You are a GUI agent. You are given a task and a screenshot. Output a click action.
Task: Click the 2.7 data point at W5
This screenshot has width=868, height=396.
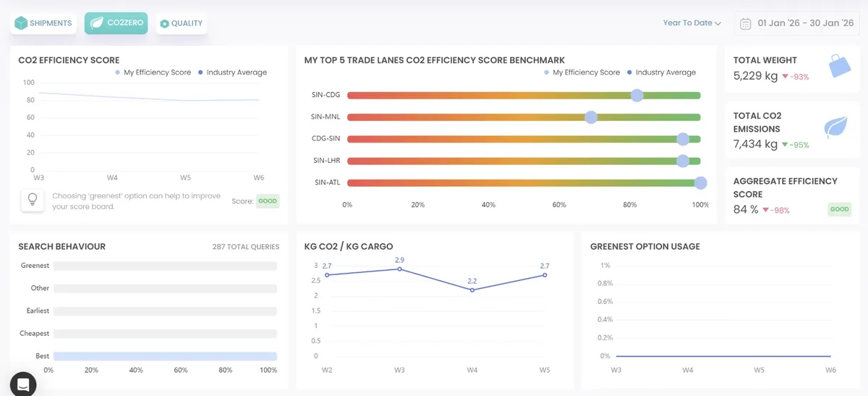[545, 274]
